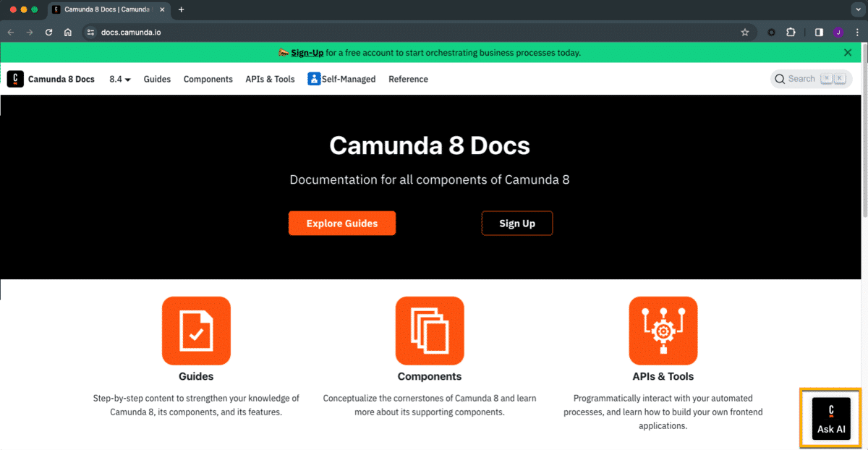Select the Camunda 8 Docs browser tab

pyautogui.click(x=109, y=9)
